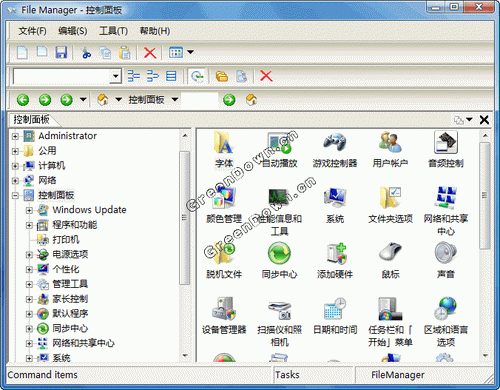Open the empty combo box dropdown
The image size is (500, 390).
click(x=115, y=76)
